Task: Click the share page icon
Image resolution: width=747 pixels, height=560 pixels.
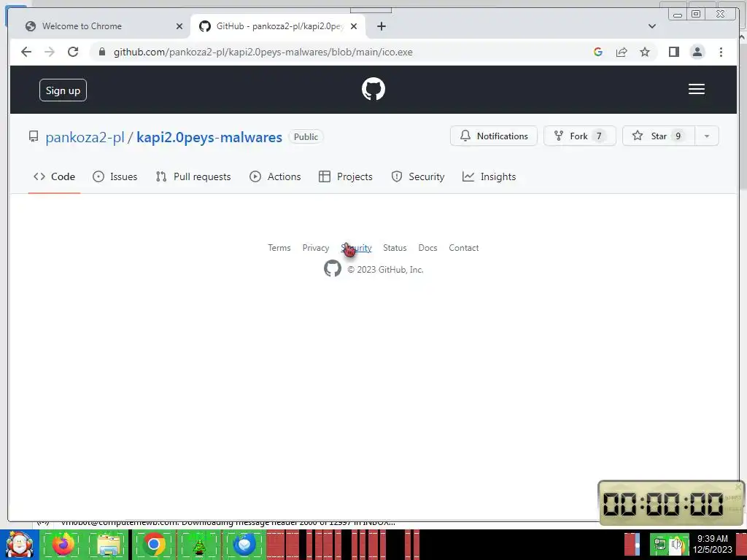Action: 622,52
